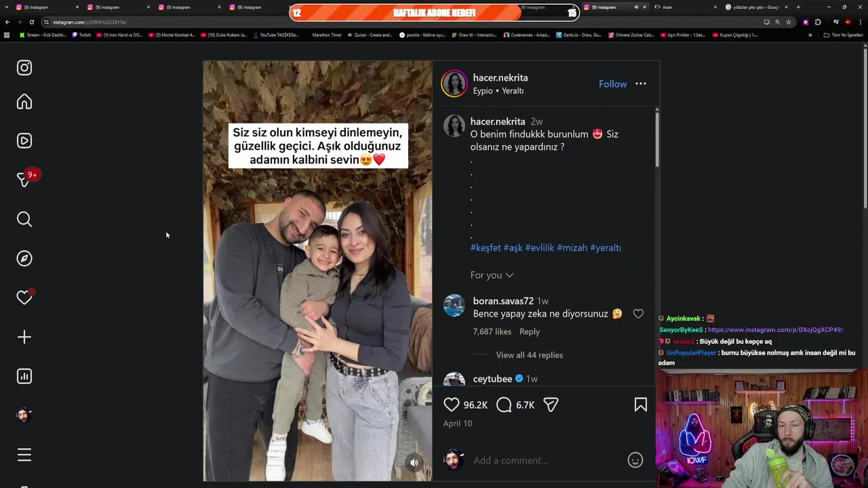Open the sidebar hamburger menu
868x488 pixels.
[24, 455]
